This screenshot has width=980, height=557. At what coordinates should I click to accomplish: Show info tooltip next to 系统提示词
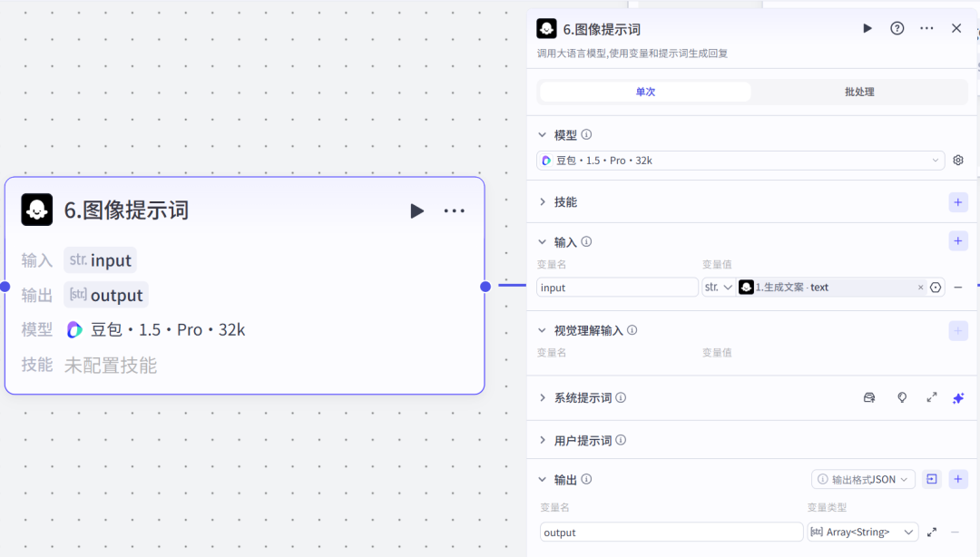pyautogui.click(x=621, y=397)
